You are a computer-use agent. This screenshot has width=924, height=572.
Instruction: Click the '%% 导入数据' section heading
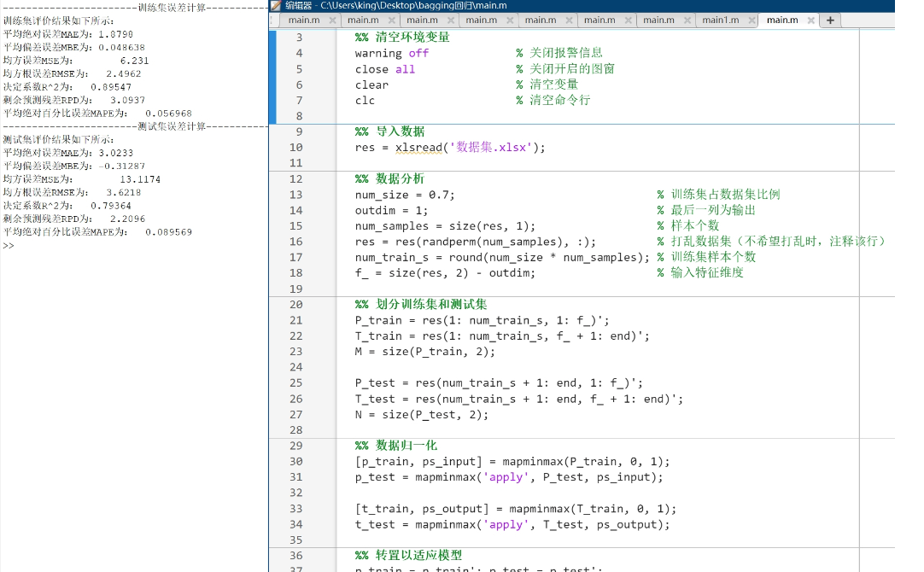(x=389, y=131)
